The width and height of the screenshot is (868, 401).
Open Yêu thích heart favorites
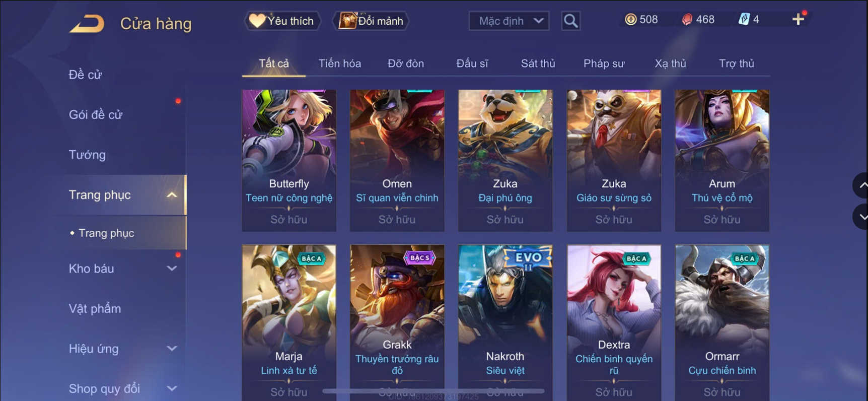282,21
